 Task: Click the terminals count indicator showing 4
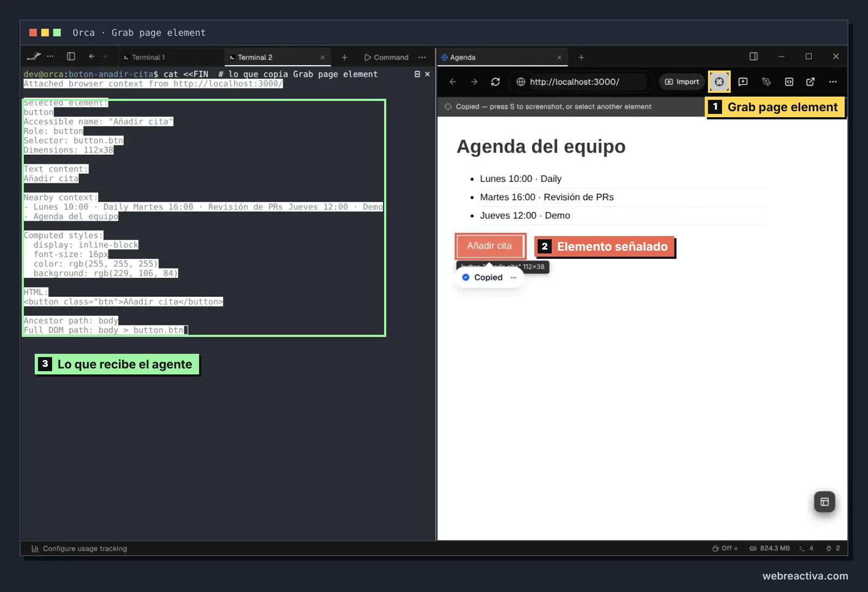[x=806, y=549]
